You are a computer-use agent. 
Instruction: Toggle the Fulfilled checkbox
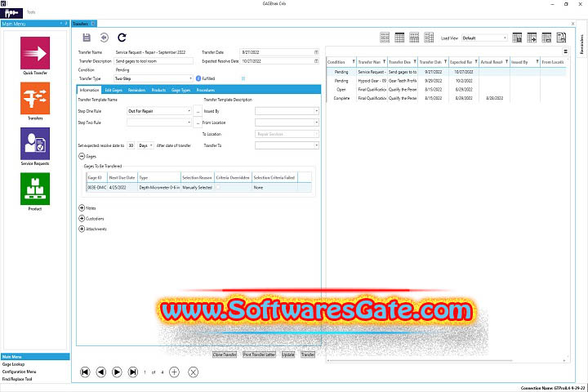click(243, 78)
